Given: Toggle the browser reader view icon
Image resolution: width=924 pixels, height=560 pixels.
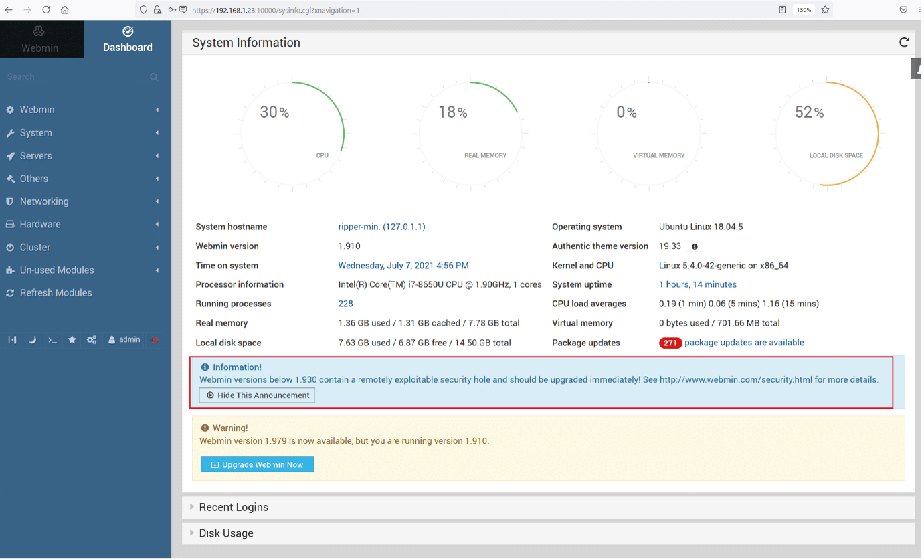Looking at the screenshot, I should [782, 10].
